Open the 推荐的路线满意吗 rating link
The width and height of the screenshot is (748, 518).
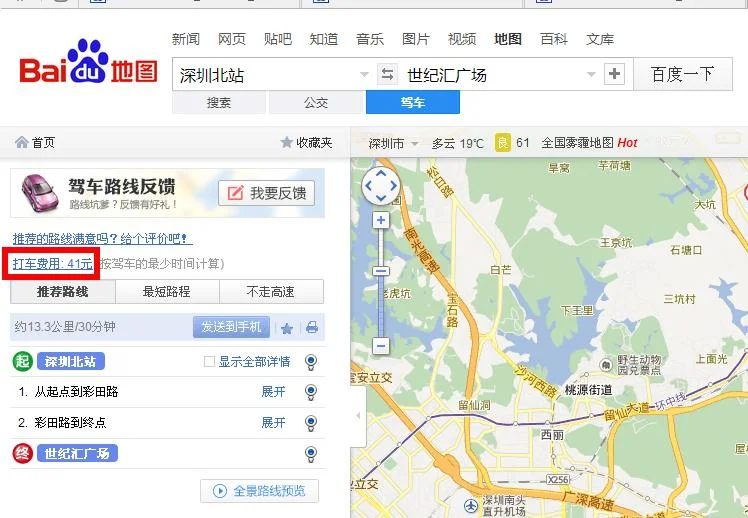point(102,238)
